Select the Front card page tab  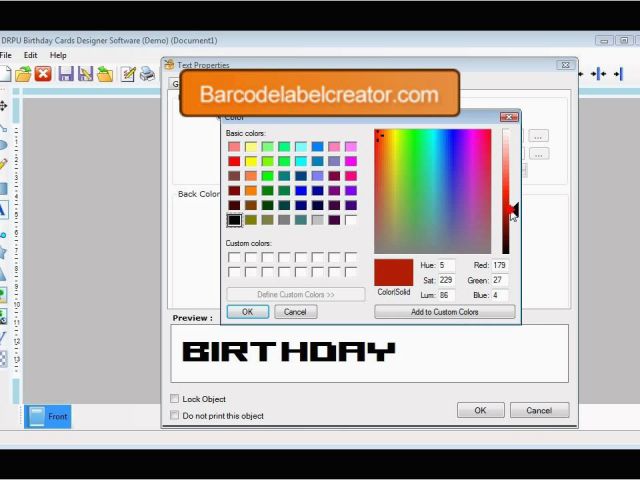[48, 416]
